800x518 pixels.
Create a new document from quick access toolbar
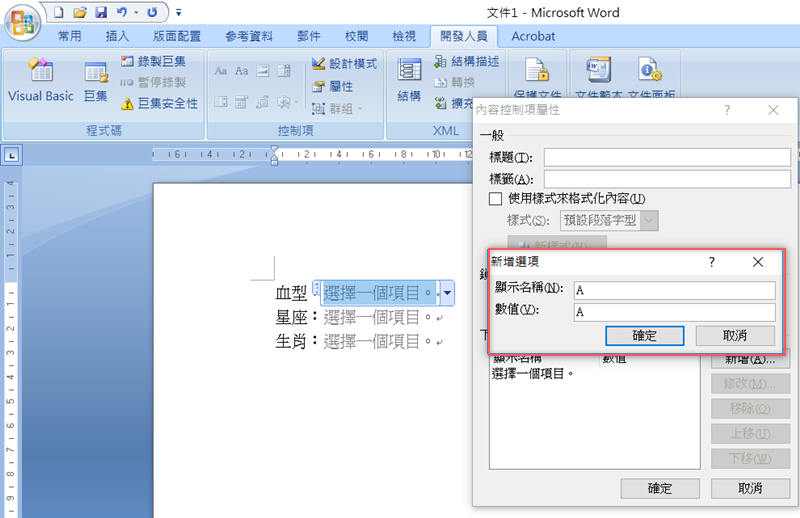(x=59, y=12)
